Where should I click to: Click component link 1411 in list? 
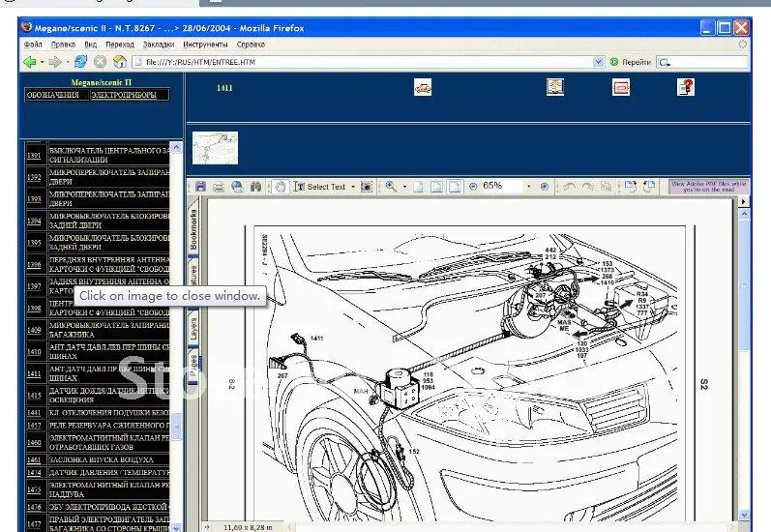tap(34, 373)
